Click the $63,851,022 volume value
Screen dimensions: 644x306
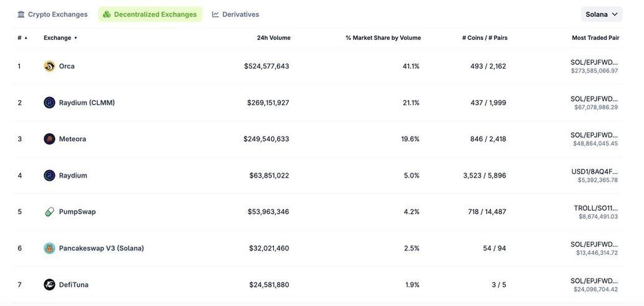[x=269, y=176]
